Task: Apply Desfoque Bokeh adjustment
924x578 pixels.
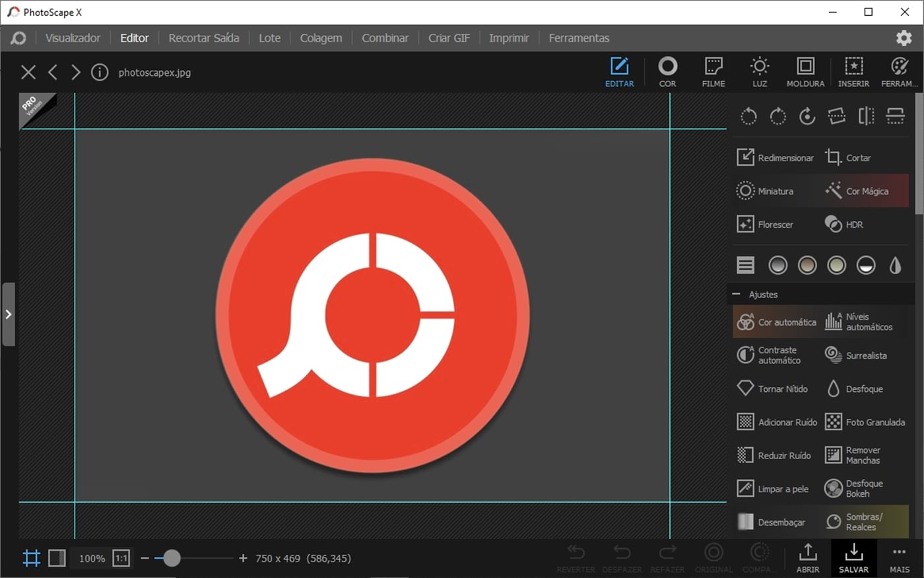Action: coord(863,488)
